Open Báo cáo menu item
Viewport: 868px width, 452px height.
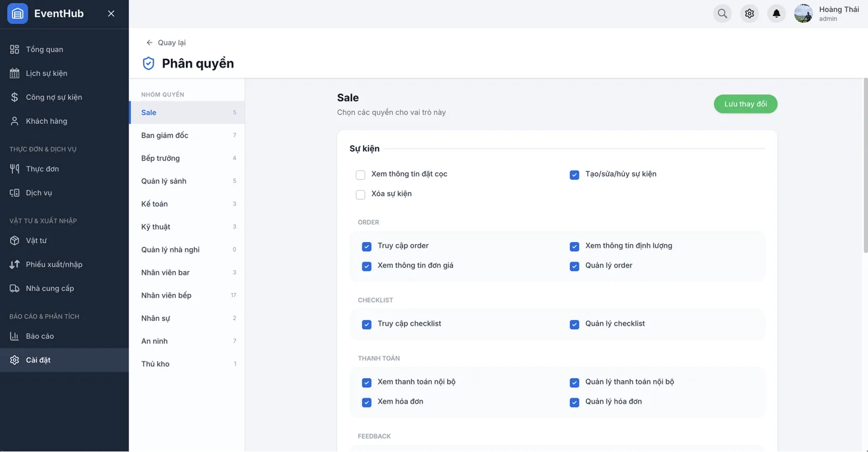pos(64,336)
